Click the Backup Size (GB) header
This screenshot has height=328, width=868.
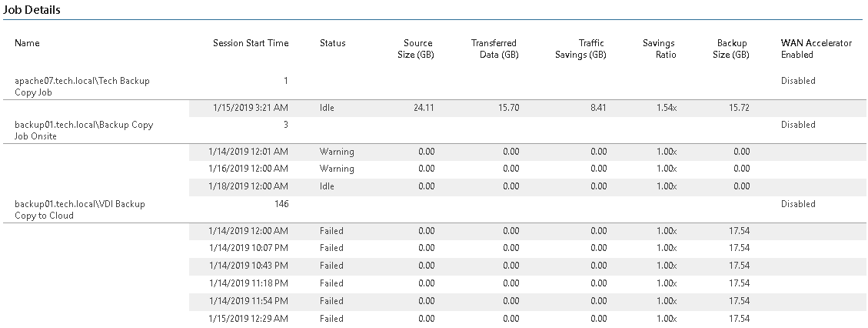(x=731, y=49)
